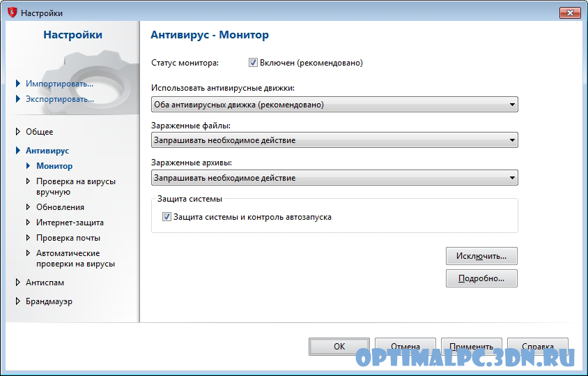588x376 pixels.
Task: Expand arrow beside Проверка на вирусы вручную
Action: tap(28, 181)
